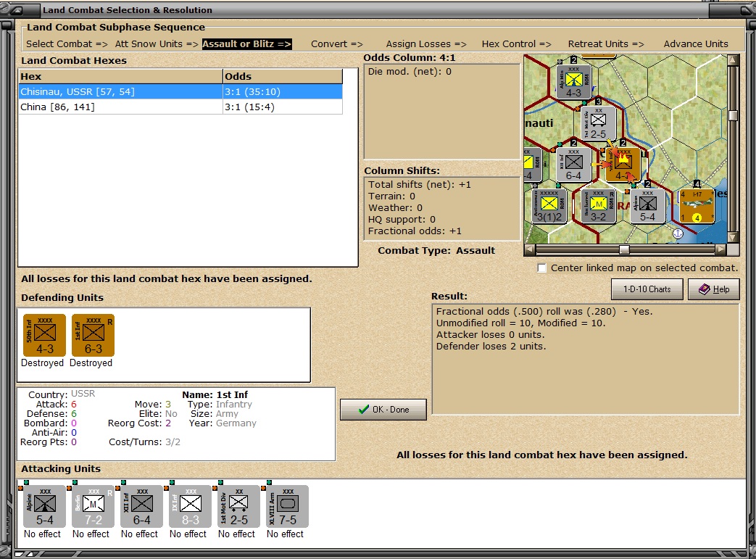756x559 pixels.
Task: Click OK - Done button
Action: [x=383, y=410]
